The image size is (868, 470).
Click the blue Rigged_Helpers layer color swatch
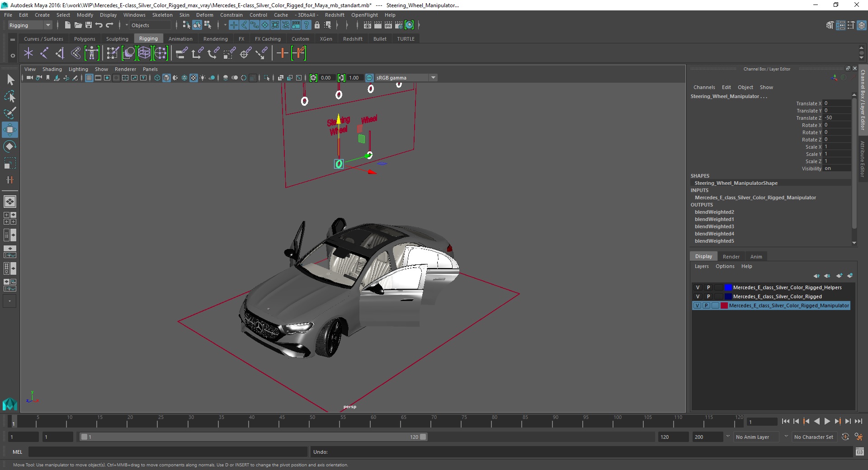point(728,287)
